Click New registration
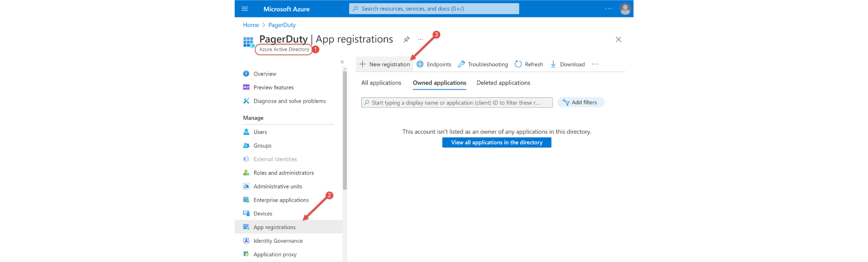This screenshot has width=868, height=262. click(x=384, y=64)
